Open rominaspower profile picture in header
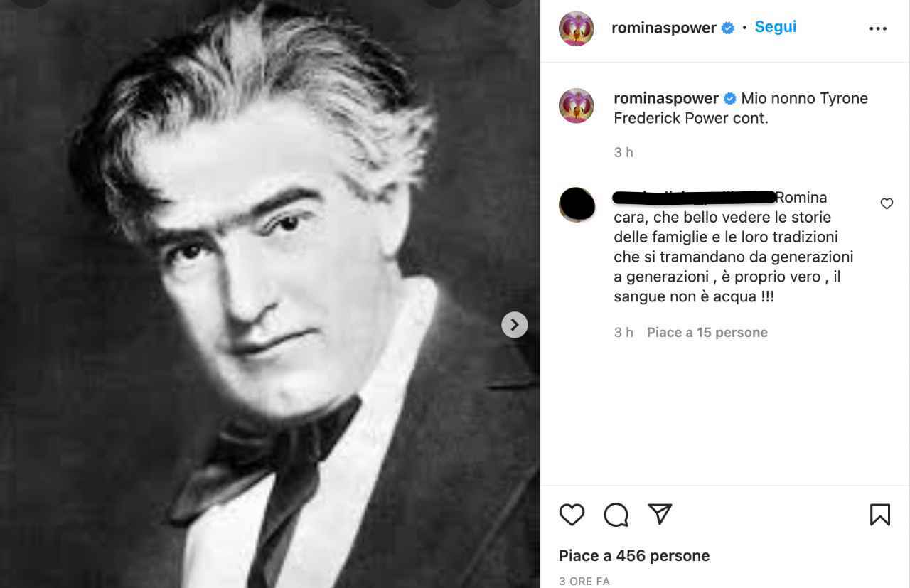910x588 pixels. [577, 28]
